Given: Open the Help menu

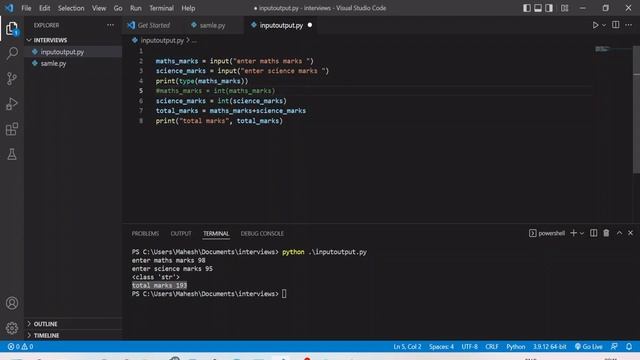Looking at the screenshot, I should tap(188, 8).
